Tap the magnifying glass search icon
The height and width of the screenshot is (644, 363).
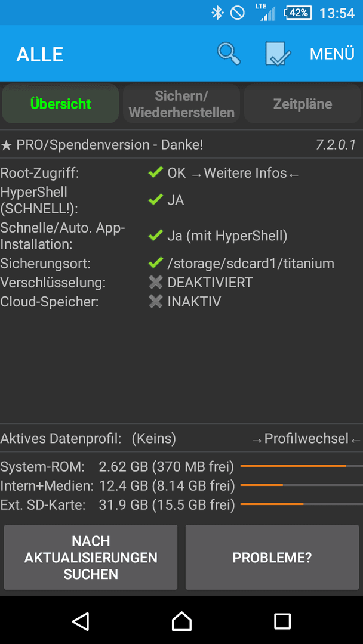[229, 54]
